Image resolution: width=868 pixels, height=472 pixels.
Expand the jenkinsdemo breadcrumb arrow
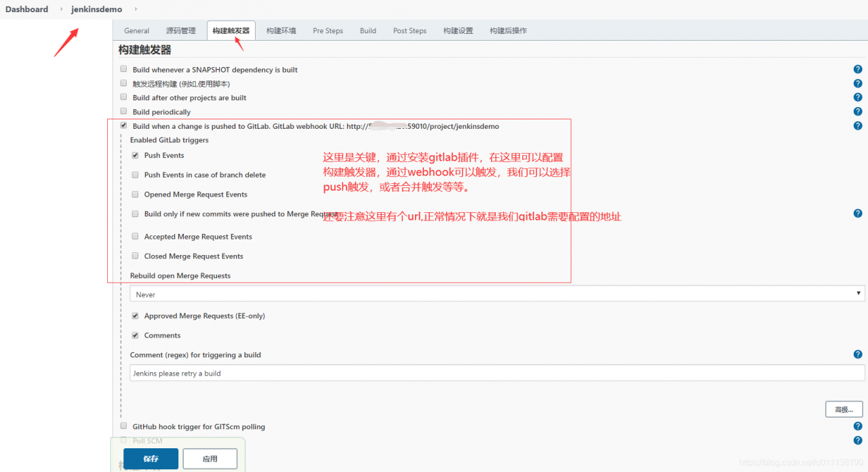(x=136, y=9)
